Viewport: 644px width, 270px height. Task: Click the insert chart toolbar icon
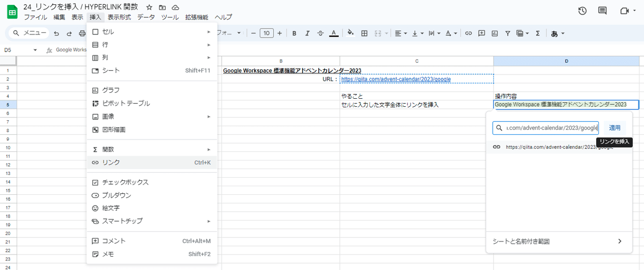coord(494,33)
